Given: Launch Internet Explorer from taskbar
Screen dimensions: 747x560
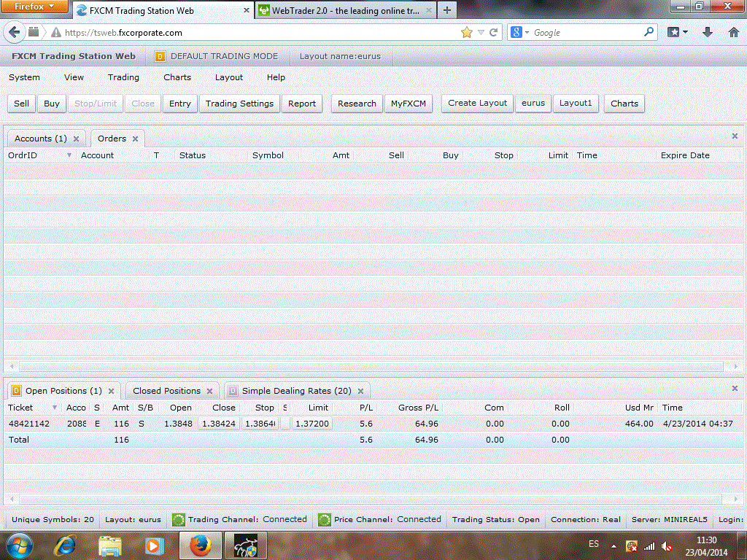Looking at the screenshot, I should [x=65, y=545].
